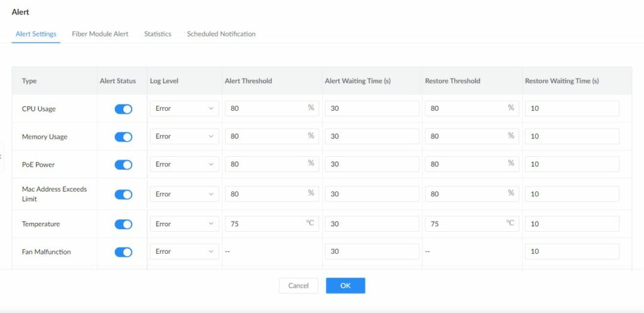Click the Alert Status column header
Image resolution: width=644 pixels, height=313 pixels.
(118, 81)
